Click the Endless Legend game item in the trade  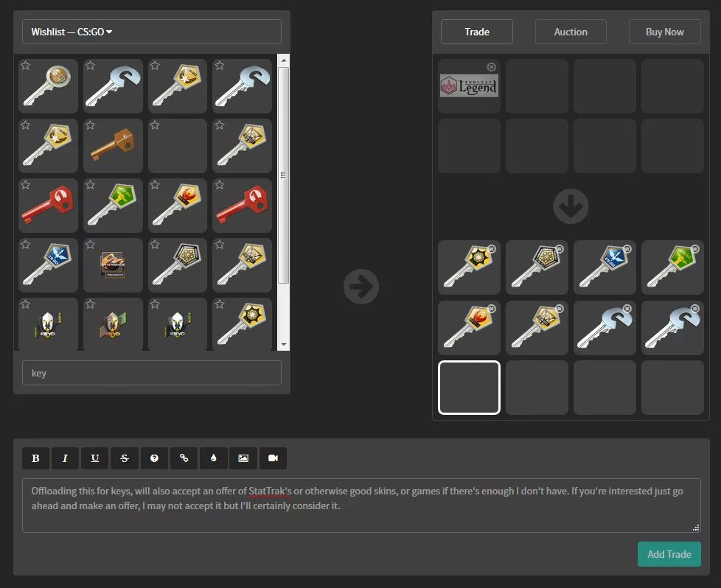(469, 86)
